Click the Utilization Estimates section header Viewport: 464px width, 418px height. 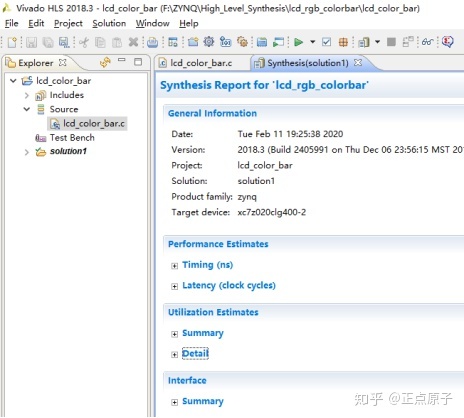[x=213, y=312]
